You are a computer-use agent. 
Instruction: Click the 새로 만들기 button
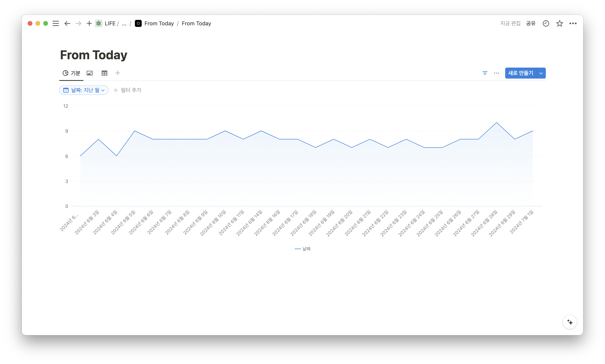tap(521, 73)
